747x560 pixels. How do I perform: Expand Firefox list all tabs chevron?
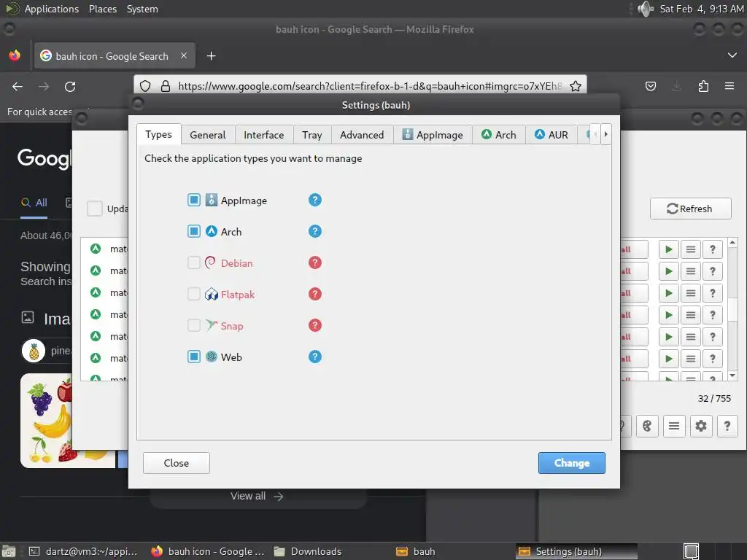click(732, 55)
